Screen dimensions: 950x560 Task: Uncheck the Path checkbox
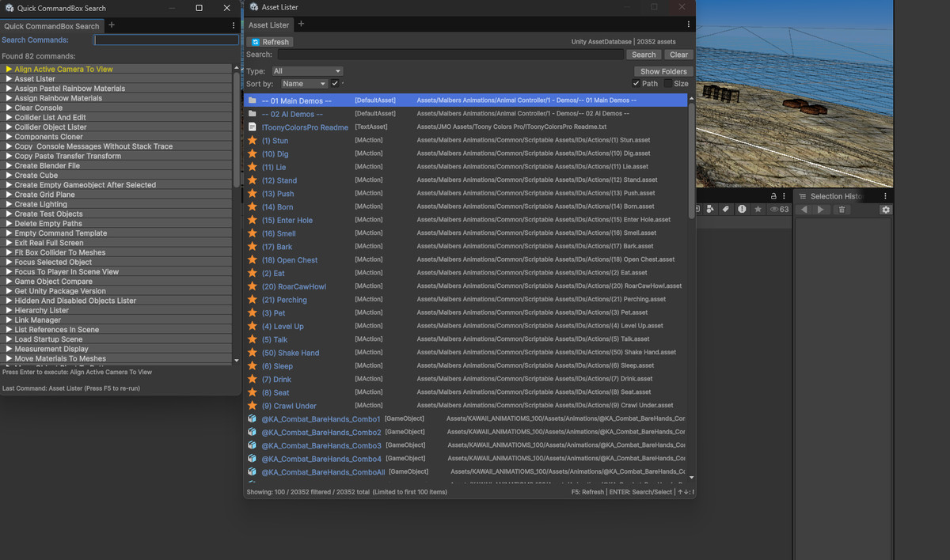[x=636, y=84]
